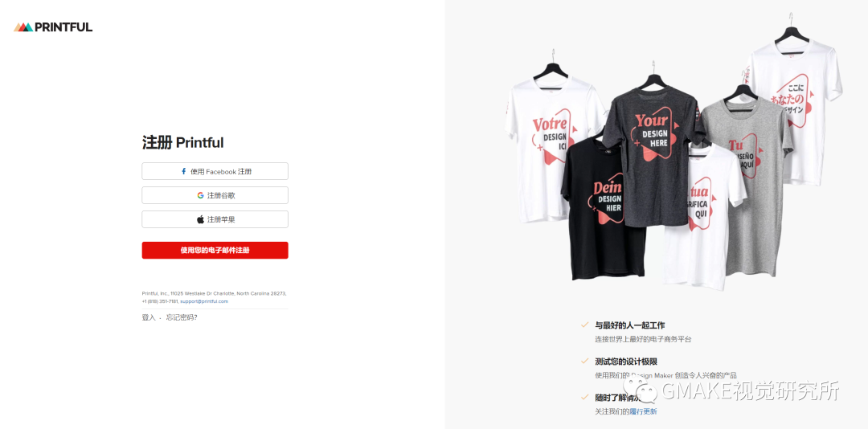Click checkmark beside 测试您的设计极限
868x429 pixels.
click(584, 361)
